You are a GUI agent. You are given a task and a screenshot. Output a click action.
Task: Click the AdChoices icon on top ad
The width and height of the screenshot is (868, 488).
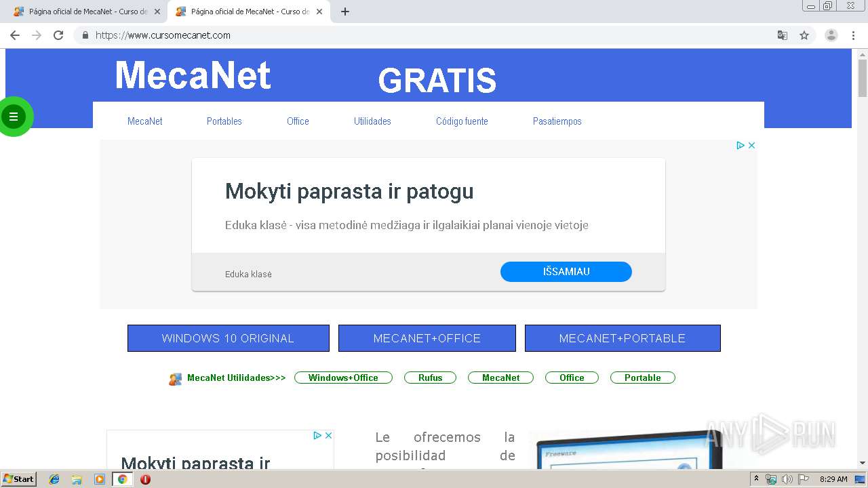(741, 145)
